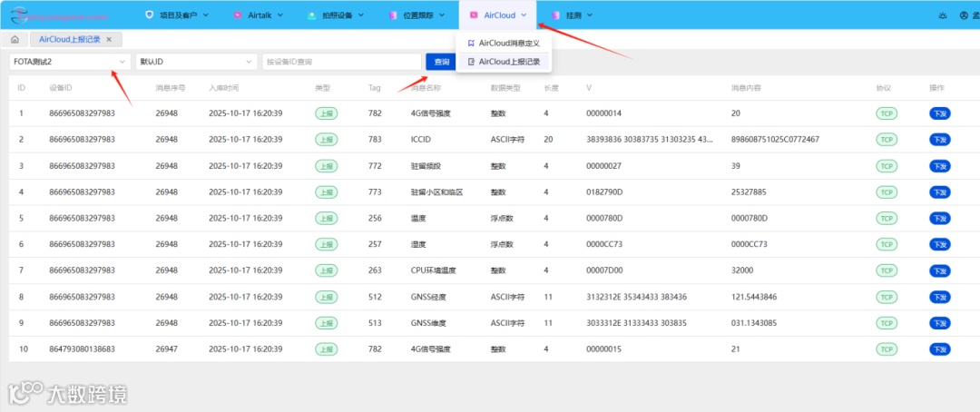980x412 pixels.
Task: Collapse the AirCloud menu
Action: tap(498, 15)
